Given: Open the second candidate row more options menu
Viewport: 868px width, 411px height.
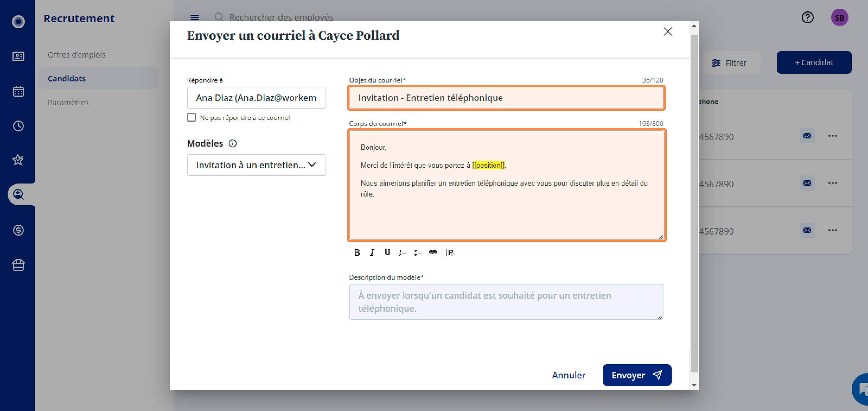Looking at the screenshot, I should coord(833,183).
